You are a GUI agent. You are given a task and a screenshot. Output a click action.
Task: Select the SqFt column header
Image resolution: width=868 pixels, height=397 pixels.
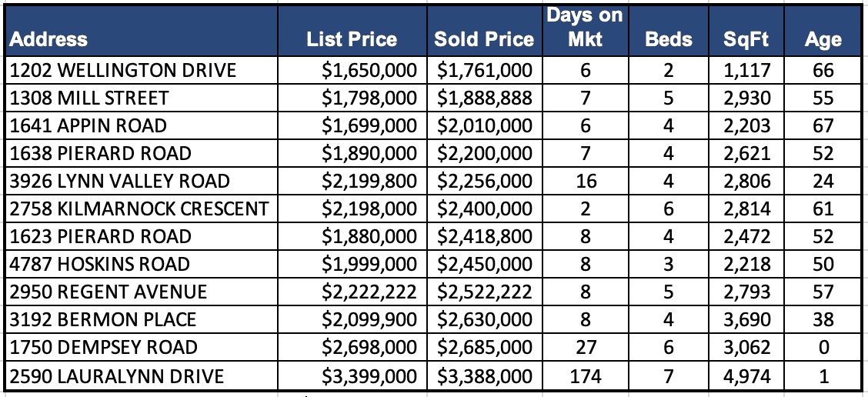[747, 39]
